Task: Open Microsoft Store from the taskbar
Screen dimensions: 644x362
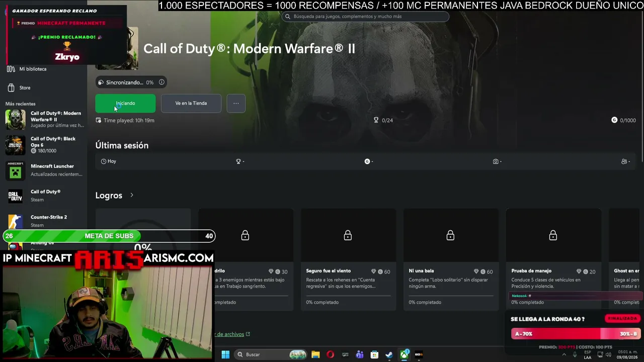Action: tap(374, 354)
